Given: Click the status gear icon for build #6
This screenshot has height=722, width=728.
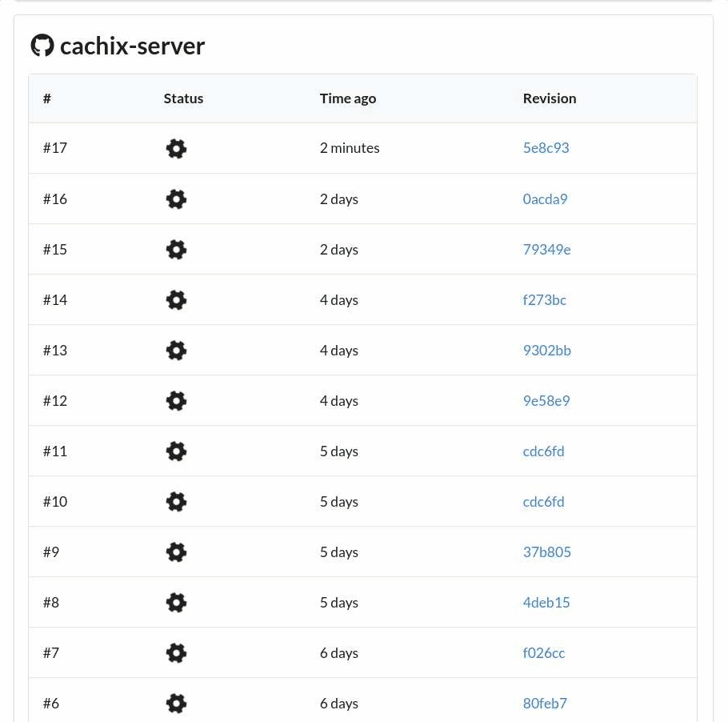Looking at the screenshot, I should [177, 704].
